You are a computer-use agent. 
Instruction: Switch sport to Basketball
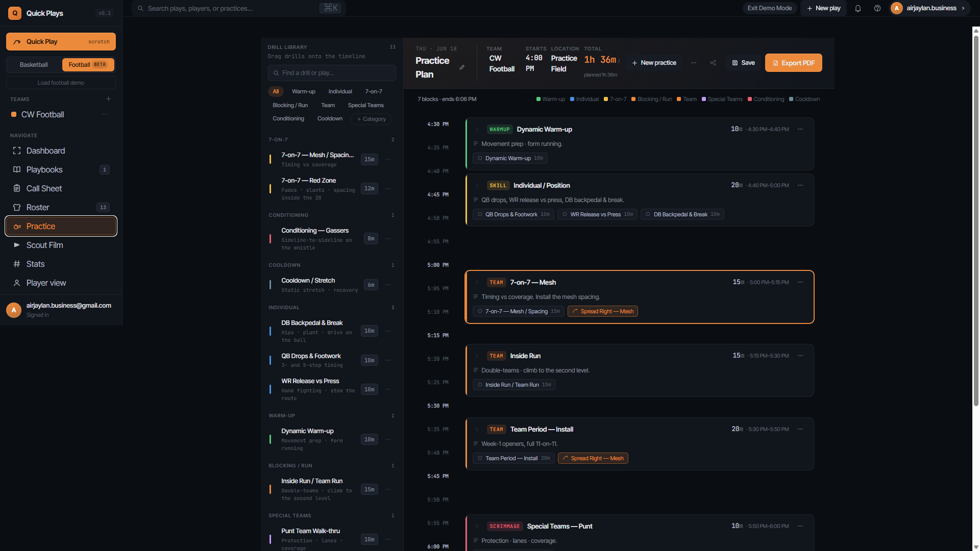pos(34,65)
